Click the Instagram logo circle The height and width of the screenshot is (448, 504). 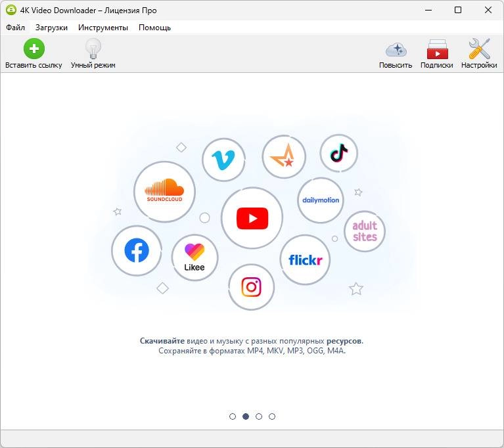click(x=252, y=287)
